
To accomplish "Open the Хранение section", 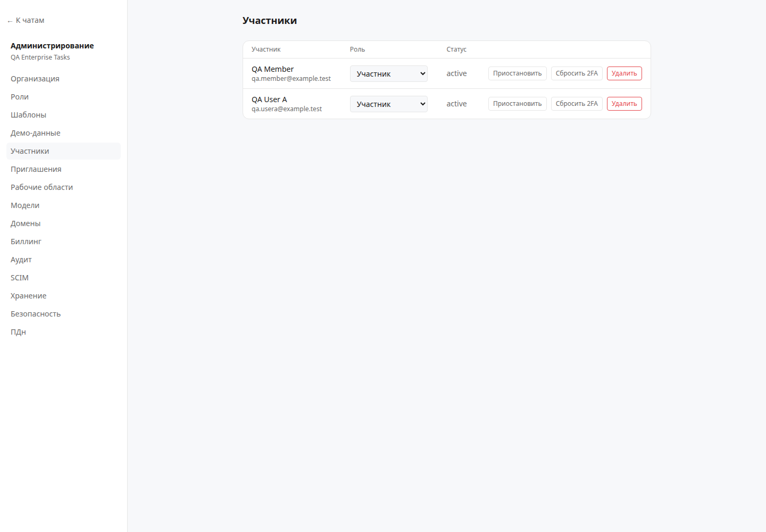I will pos(63,296).
